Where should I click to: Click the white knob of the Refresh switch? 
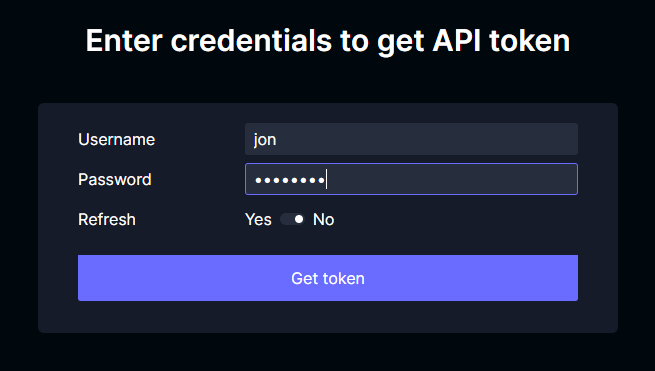pyautogui.click(x=299, y=219)
